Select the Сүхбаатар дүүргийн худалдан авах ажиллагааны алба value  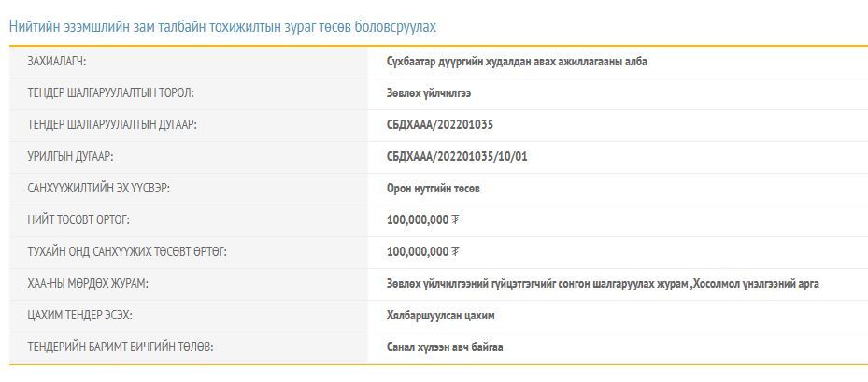[517, 62]
